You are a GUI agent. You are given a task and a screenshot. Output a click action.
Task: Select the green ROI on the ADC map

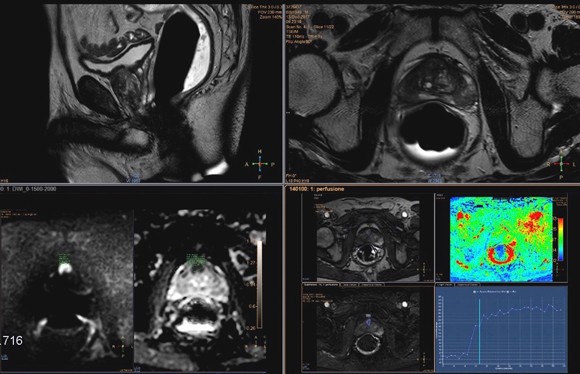tap(196, 260)
